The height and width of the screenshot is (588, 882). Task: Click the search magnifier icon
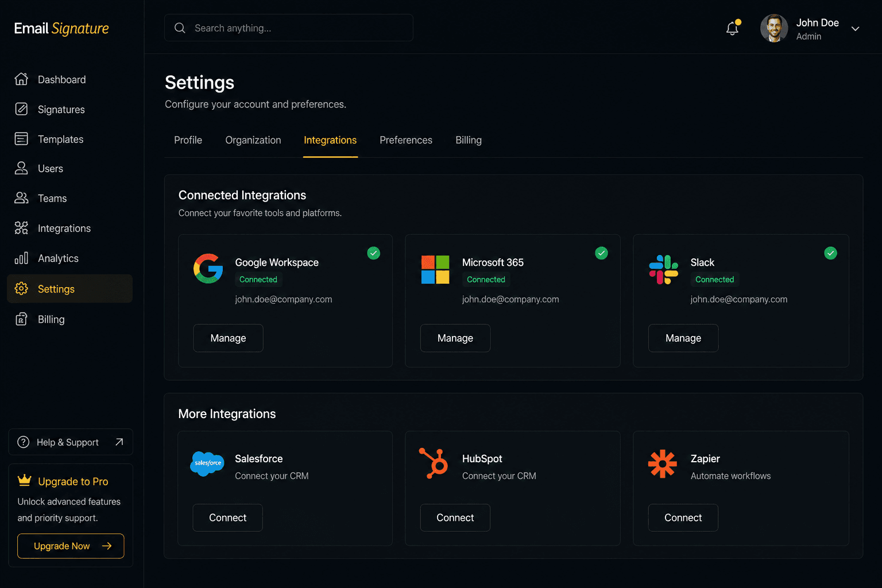180,28
